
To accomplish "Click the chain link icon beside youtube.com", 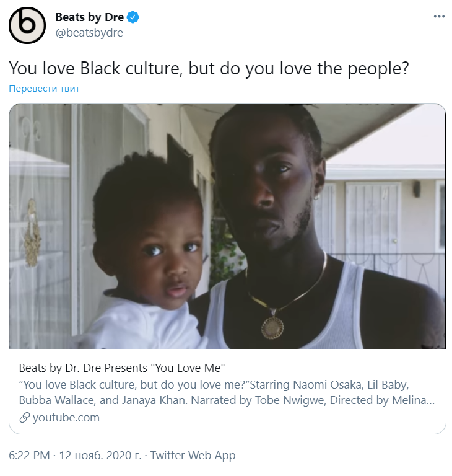I will point(25,418).
